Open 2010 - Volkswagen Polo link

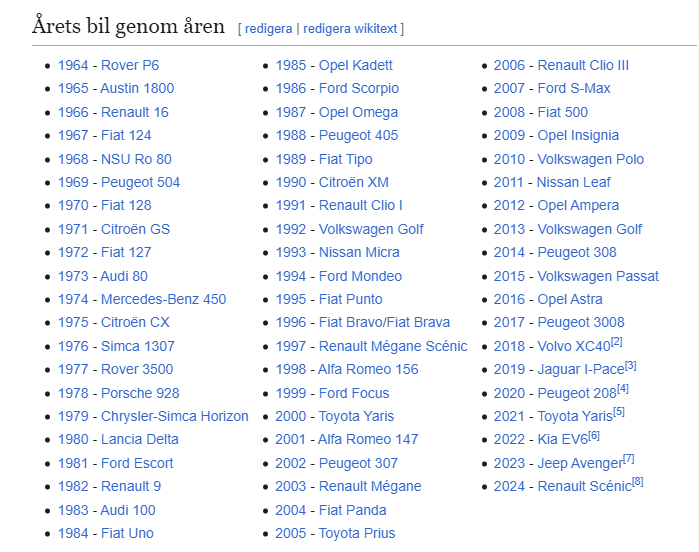(x=569, y=159)
